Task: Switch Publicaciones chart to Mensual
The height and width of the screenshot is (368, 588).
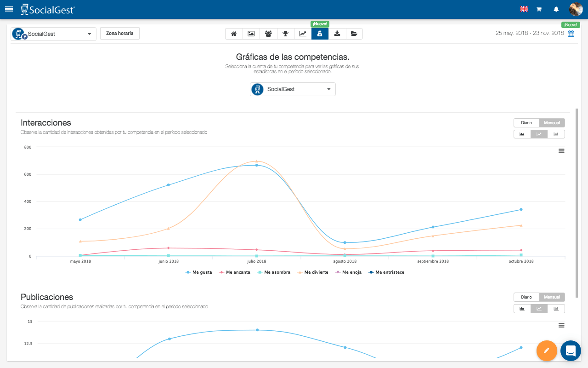Action: point(552,297)
